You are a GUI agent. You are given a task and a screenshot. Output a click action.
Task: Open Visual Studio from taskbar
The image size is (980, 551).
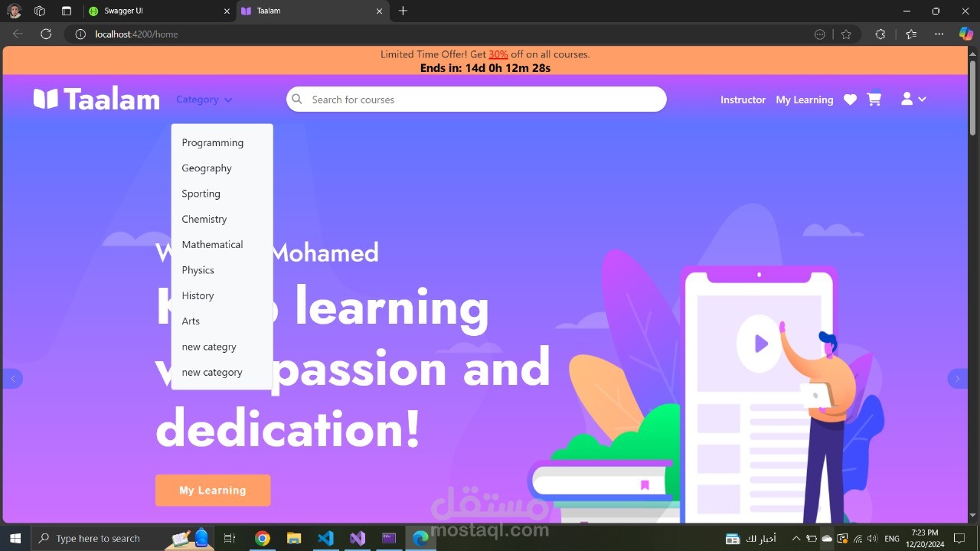pos(358,538)
